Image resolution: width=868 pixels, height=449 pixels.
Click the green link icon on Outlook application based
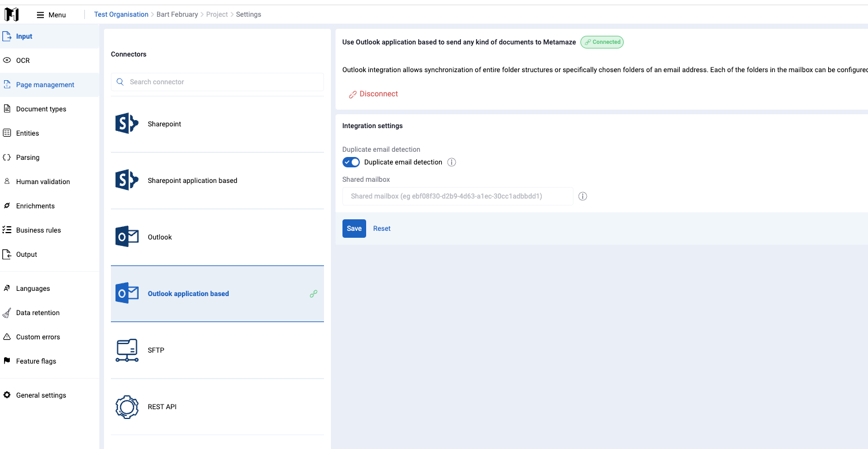[x=314, y=294]
